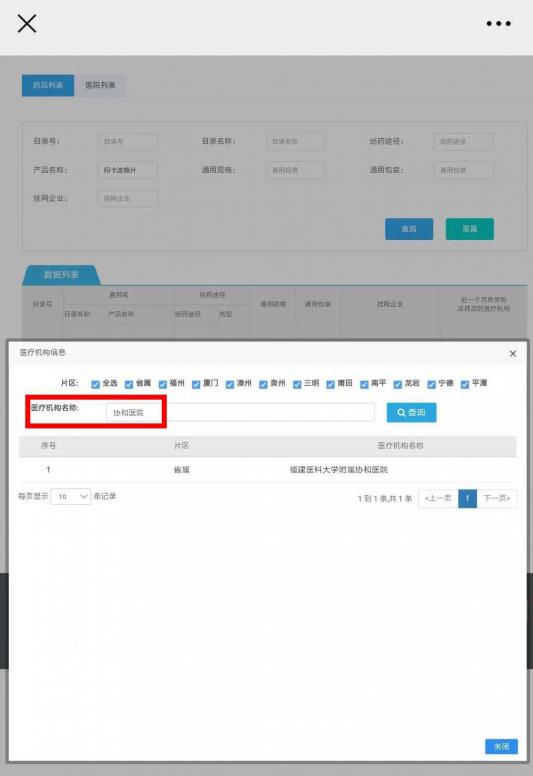This screenshot has height=776, width=533.
Task: Go to page 1 in pagination
Action: [467, 498]
